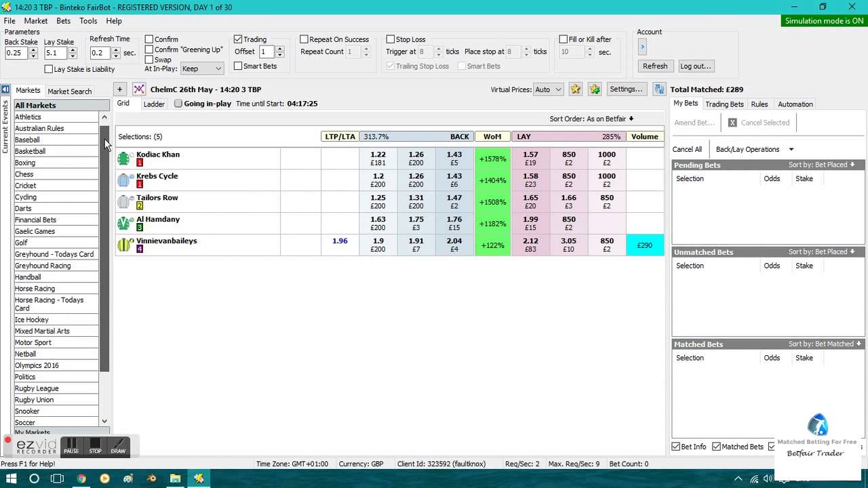Screen dimensions: 868x488
Task: Click in the Lay Stake field
Action: (56, 53)
